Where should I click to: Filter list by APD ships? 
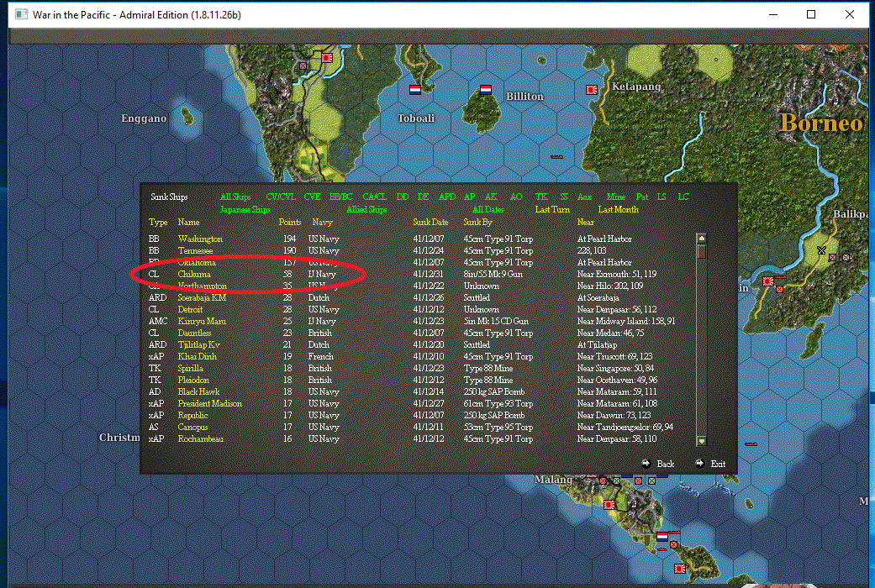(447, 197)
